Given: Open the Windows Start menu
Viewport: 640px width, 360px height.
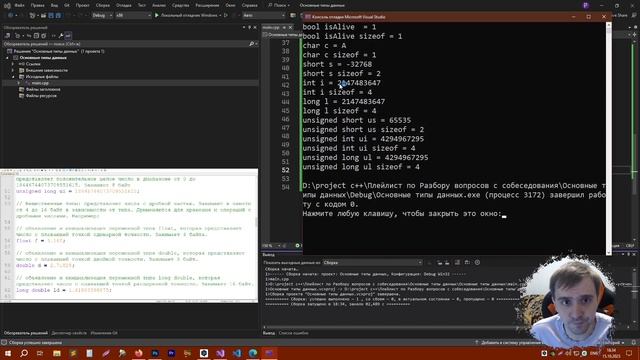Looking at the screenshot, I should point(7,353).
